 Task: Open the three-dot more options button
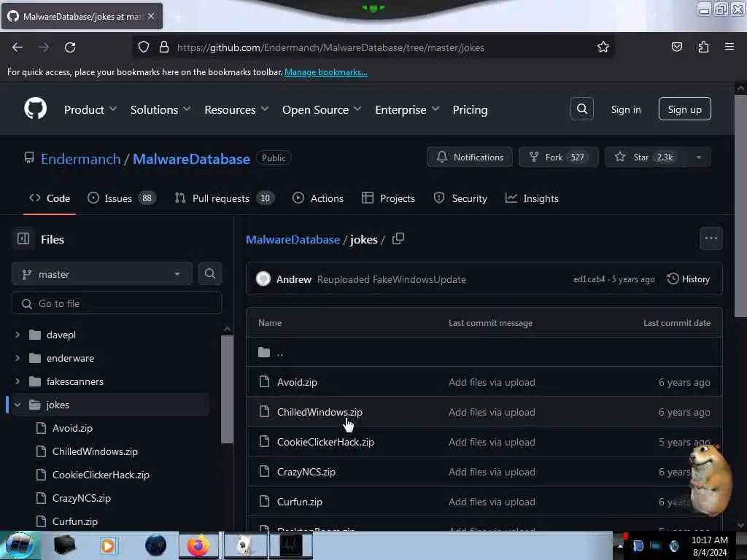click(x=711, y=238)
